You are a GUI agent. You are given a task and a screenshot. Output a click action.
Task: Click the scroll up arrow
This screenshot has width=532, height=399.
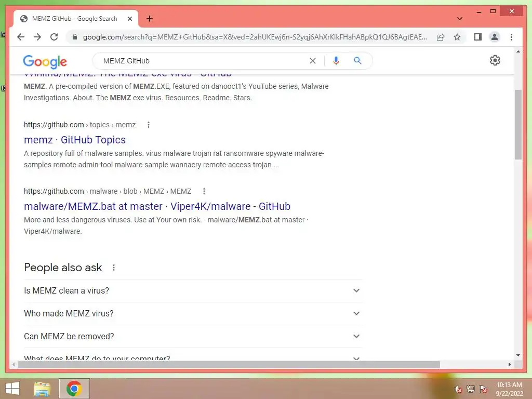click(x=518, y=51)
